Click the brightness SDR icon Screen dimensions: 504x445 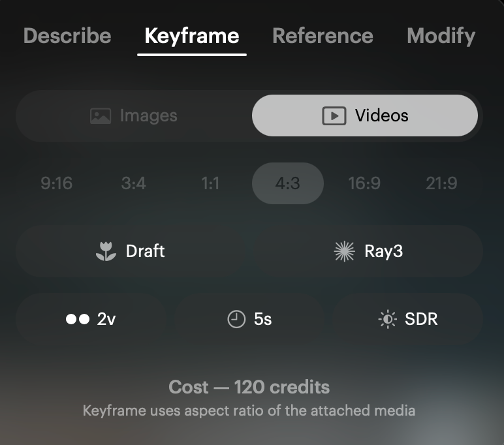pyautogui.click(x=388, y=319)
